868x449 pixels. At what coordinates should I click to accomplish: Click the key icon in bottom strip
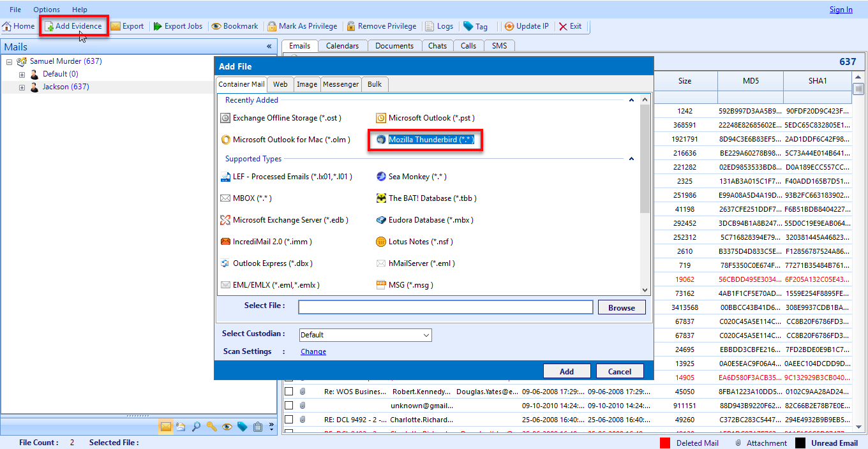[x=212, y=427]
